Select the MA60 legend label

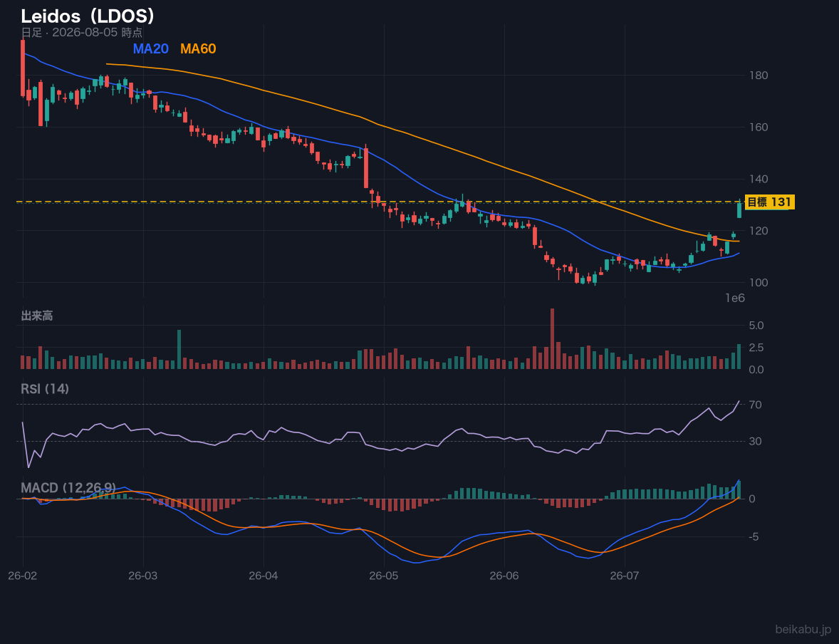[198, 48]
